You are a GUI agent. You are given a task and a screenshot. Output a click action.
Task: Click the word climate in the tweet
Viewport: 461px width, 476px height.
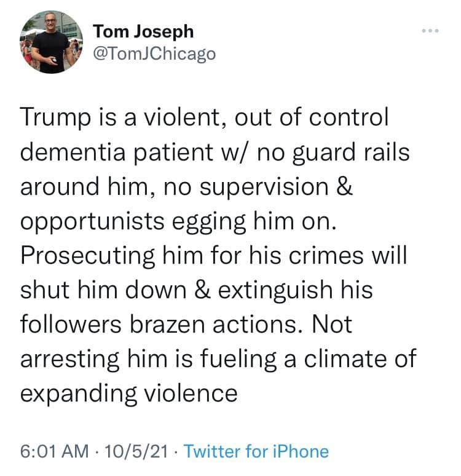[x=345, y=359]
